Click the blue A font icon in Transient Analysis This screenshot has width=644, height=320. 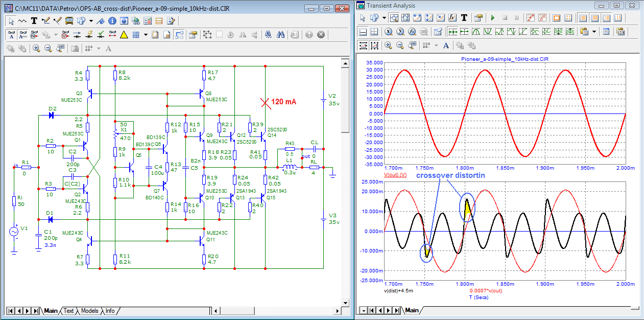(x=446, y=45)
